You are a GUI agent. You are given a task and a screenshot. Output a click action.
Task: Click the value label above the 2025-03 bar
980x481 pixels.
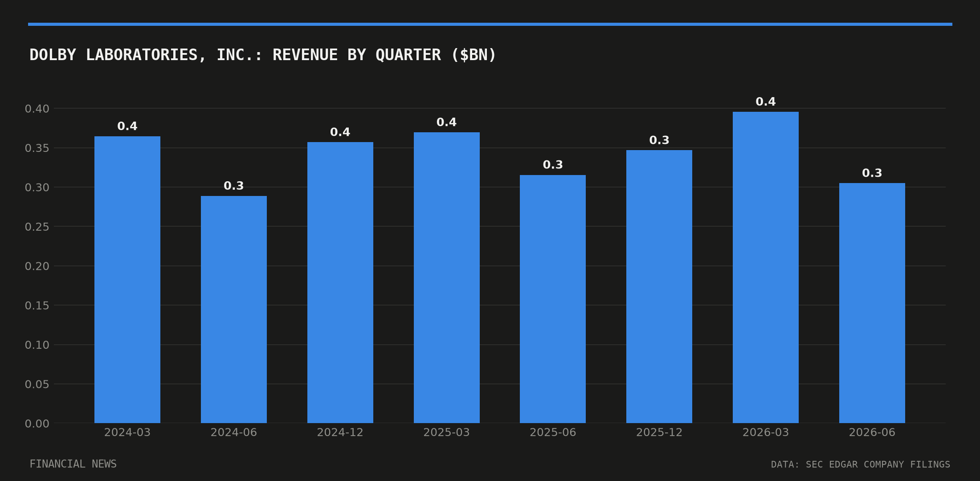pyautogui.click(x=447, y=122)
